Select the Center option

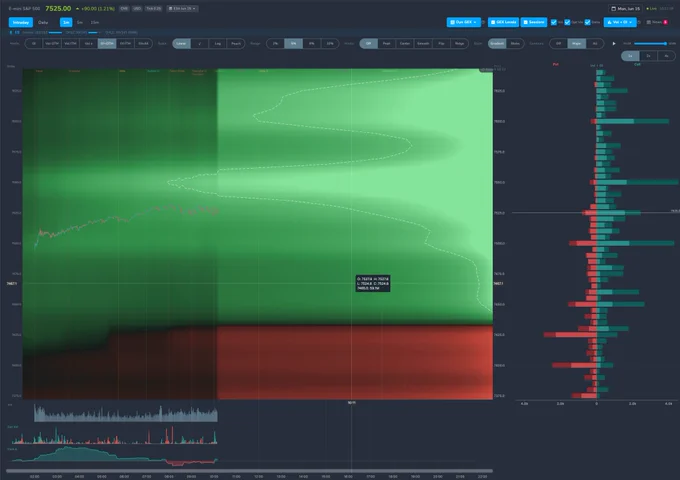tap(405, 43)
